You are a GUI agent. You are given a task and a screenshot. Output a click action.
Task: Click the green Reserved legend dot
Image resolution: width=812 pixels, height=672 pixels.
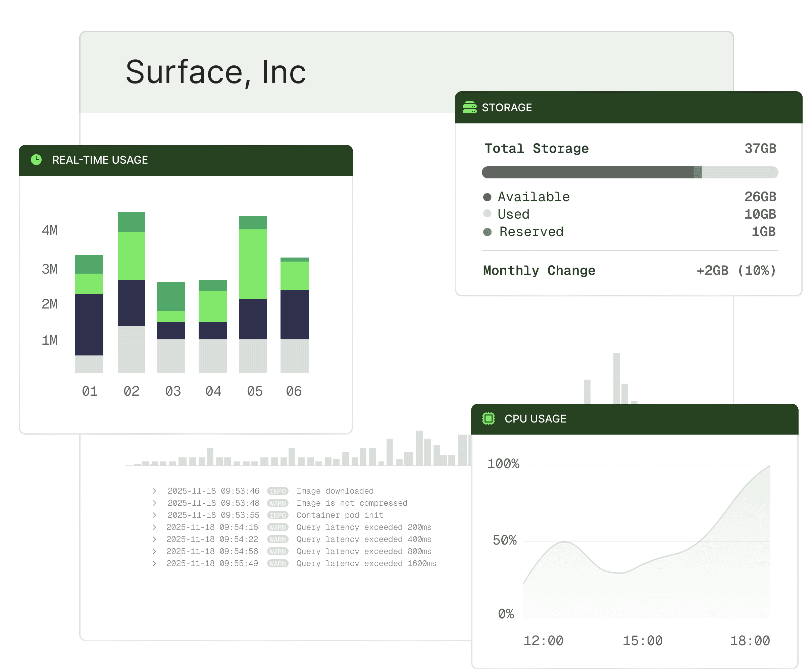coord(487,232)
